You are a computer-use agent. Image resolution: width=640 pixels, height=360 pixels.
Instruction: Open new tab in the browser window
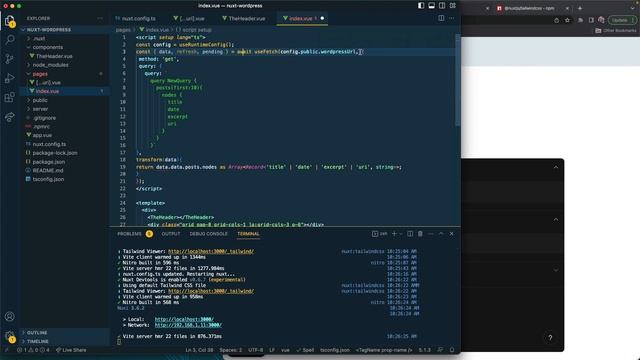tap(580, 8)
